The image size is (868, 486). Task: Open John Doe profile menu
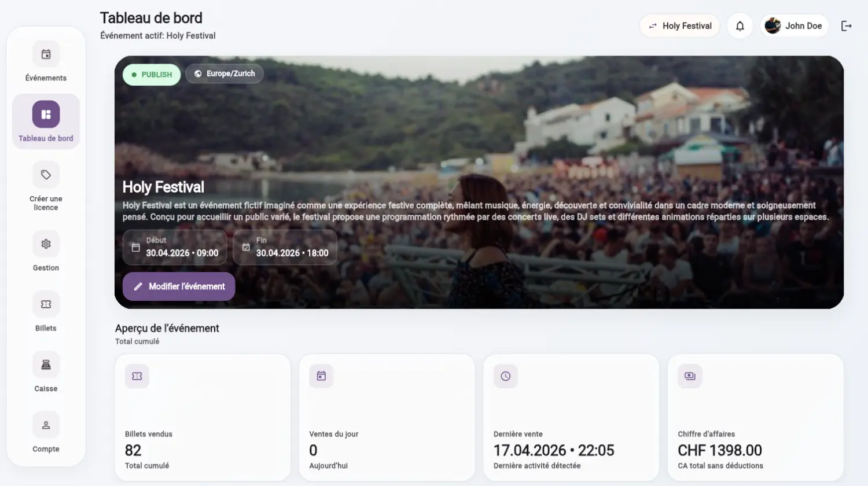pyautogui.click(x=794, y=26)
